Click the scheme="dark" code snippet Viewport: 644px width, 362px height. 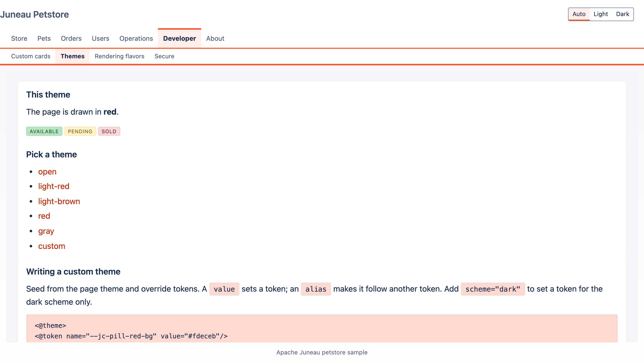(493, 289)
